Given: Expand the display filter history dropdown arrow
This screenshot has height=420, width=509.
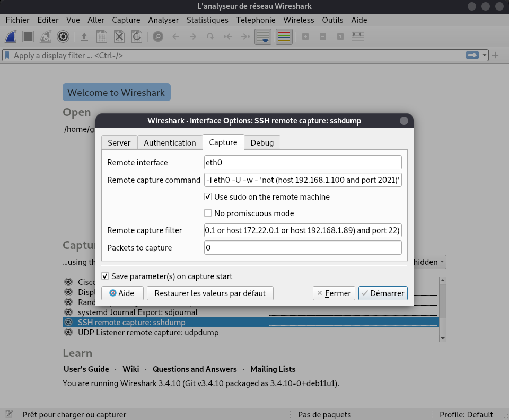Looking at the screenshot, I should 485,55.
